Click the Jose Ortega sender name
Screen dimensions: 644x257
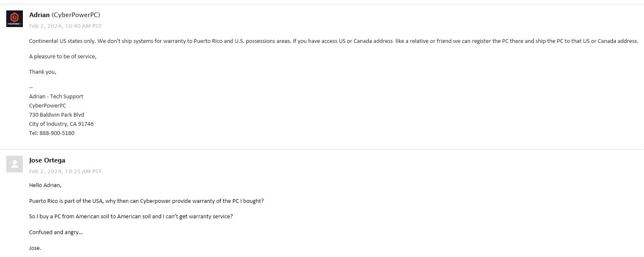(47, 160)
